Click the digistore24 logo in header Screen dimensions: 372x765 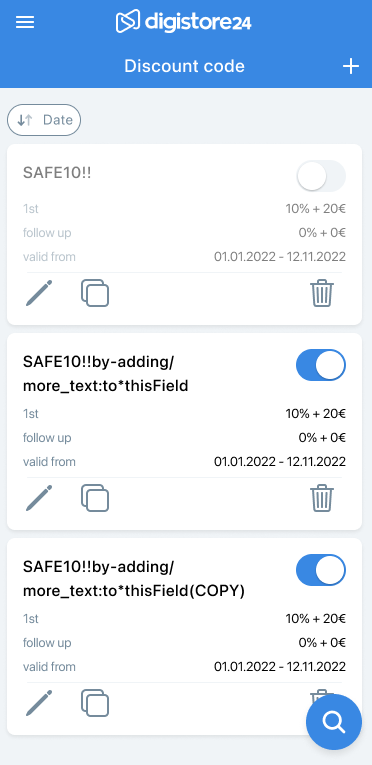pyautogui.click(x=184, y=22)
